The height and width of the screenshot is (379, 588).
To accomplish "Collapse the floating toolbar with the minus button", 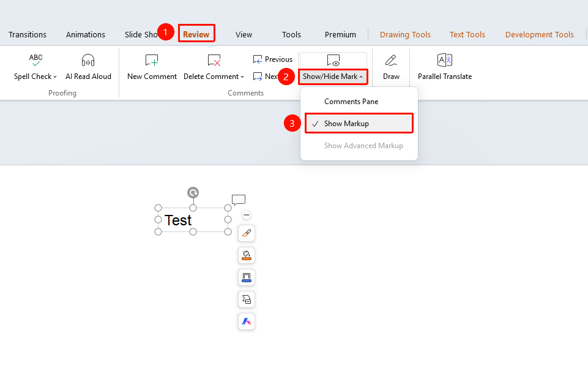I will point(247,215).
